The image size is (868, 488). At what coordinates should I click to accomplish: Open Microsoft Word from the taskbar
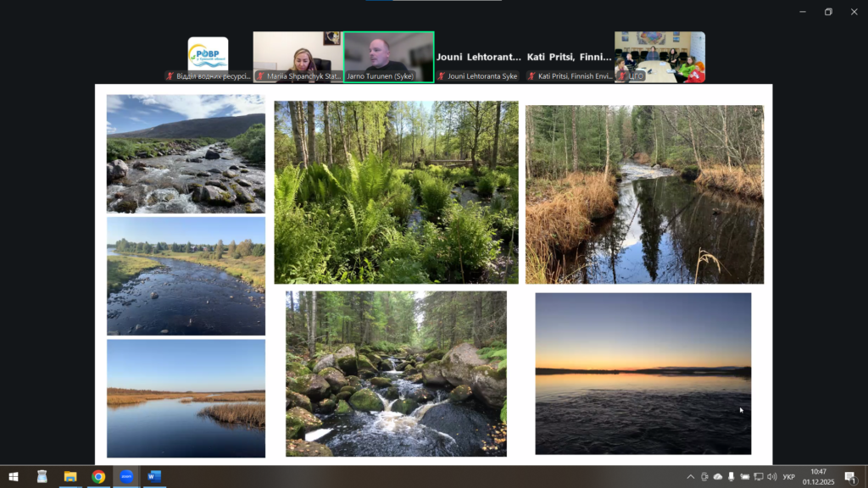tap(154, 477)
